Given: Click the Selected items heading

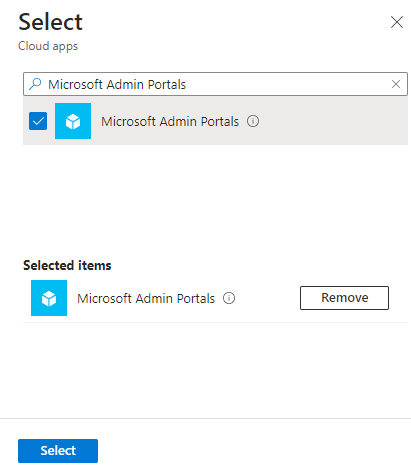Looking at the screenshot, I should [67, 265].
